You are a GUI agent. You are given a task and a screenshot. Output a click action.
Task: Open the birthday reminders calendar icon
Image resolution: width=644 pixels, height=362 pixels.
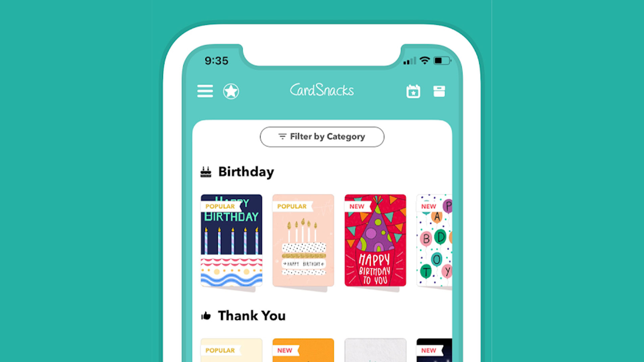point(412,92)
